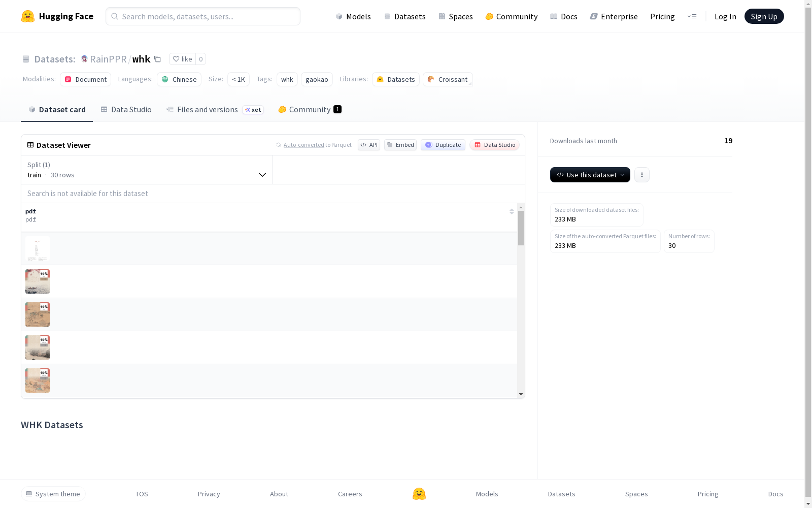812x508 pixels.
Task: Open the first white pdf thumbnail
Action: [x=38, y=248]
